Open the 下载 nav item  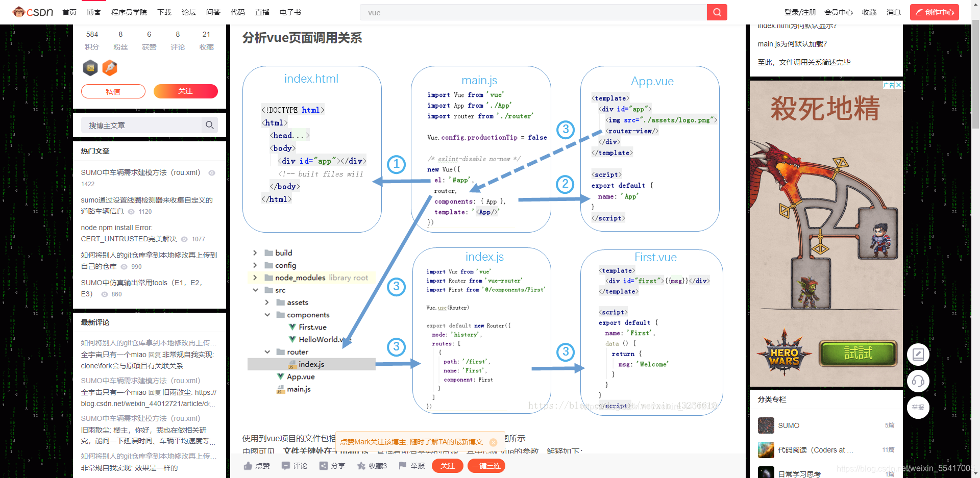coord(164,12)
